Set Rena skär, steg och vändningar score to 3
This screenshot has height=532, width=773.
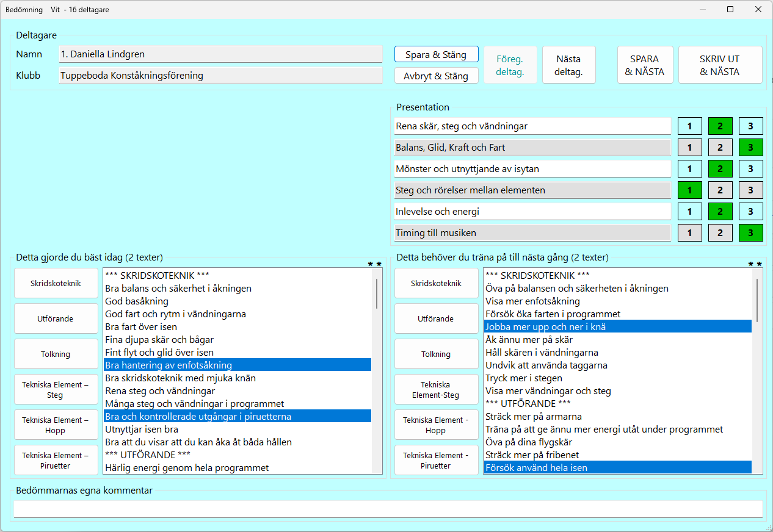click(751, 126)
